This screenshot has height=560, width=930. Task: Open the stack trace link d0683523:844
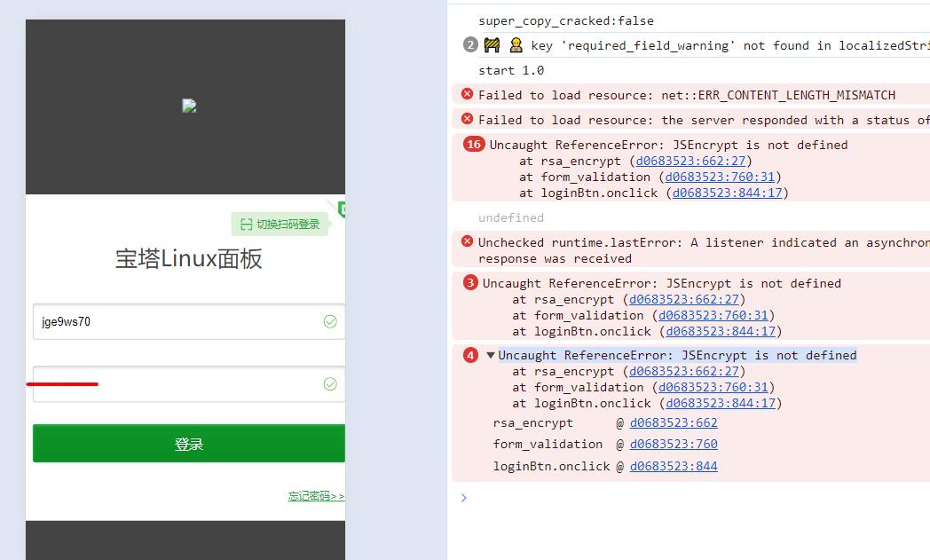point(674,466)
